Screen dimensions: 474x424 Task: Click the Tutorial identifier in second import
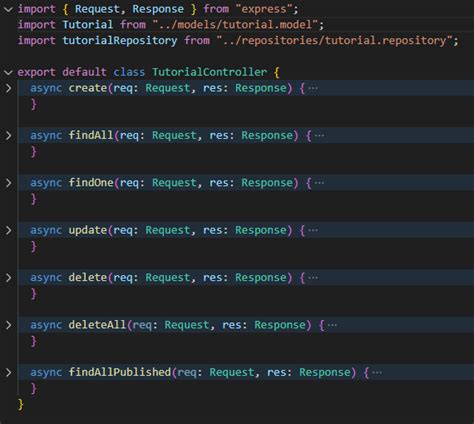[x=88, y=25]
